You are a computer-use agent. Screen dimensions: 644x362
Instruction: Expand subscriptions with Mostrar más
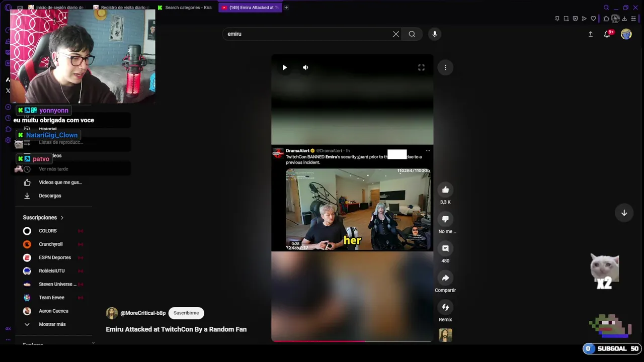(52, 324)
